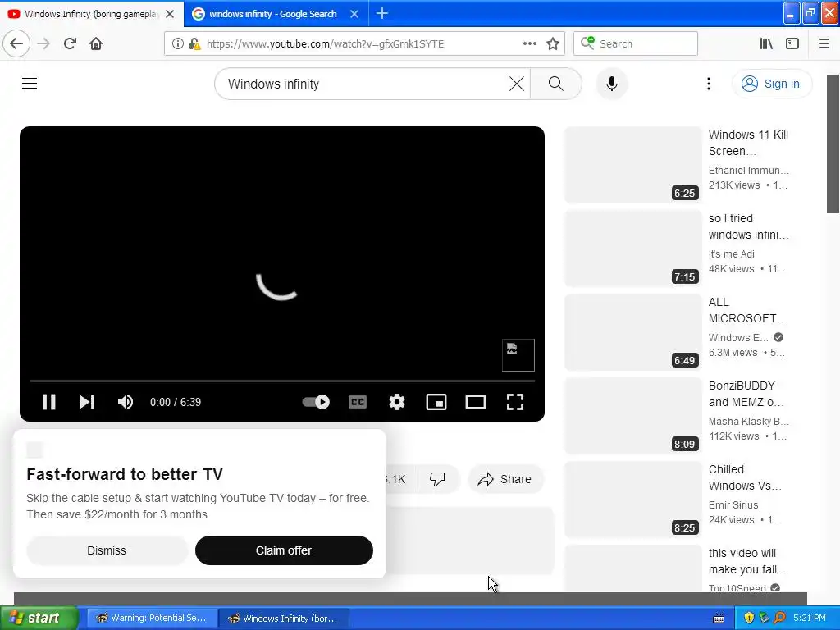
Task: Click the It's me Adi channel name
Action: coord(731,254)
